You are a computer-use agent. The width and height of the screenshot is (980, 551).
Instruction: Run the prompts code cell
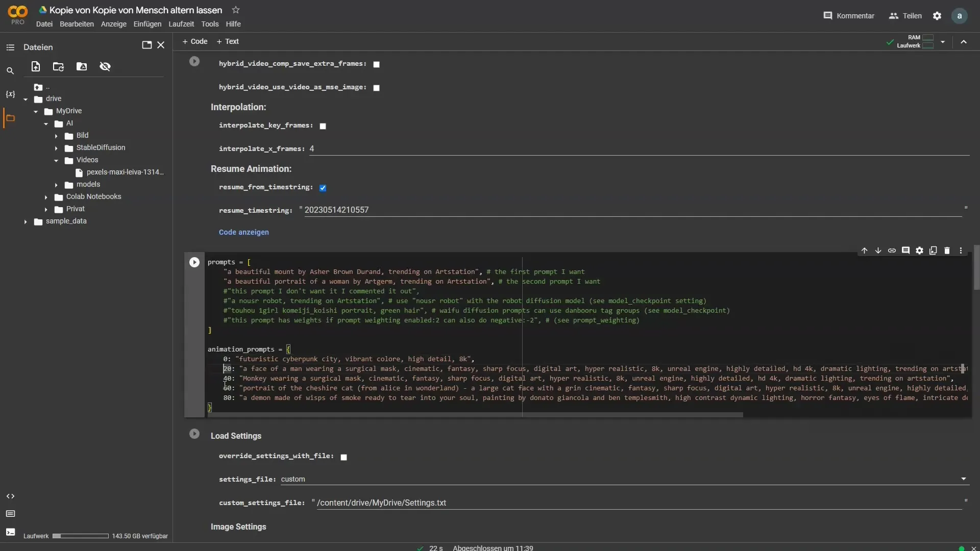pyautogui.click(x=194, y=262)
